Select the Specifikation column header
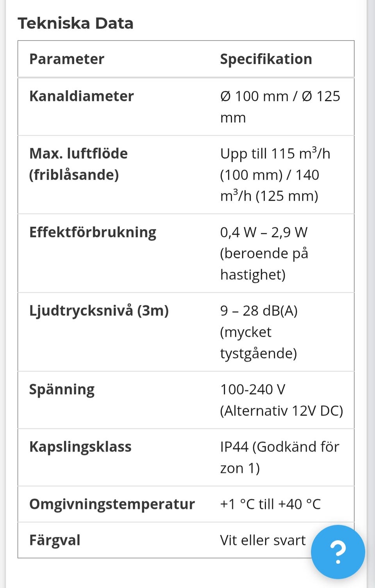Screen dimensions: 375x588 click(x=266, y=59)
